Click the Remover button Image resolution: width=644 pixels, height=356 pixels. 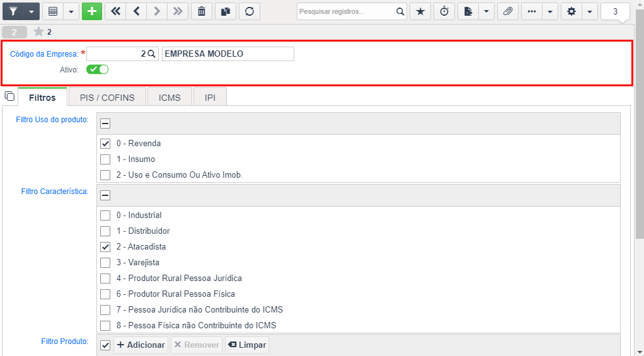(x=197, y=345)
